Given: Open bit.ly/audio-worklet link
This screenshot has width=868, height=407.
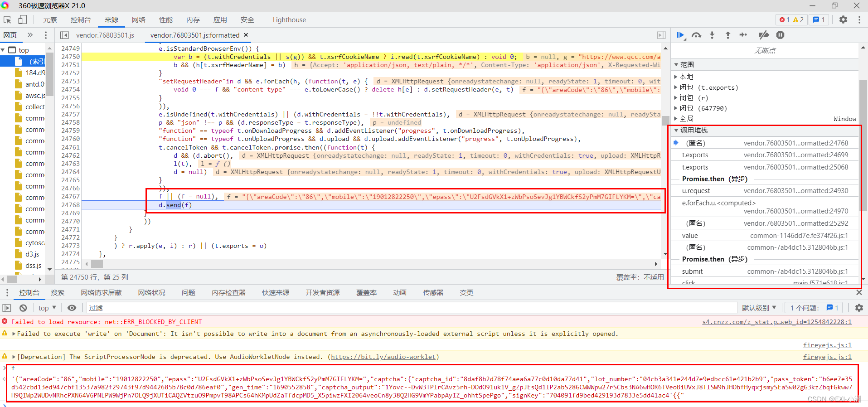Looking at the screenshot, I should 383,357.
